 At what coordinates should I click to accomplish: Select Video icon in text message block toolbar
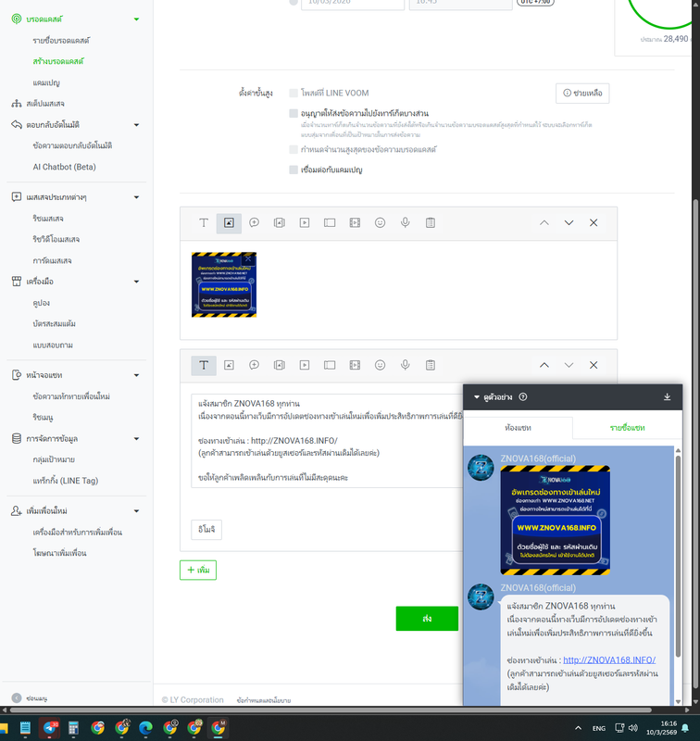305,365
